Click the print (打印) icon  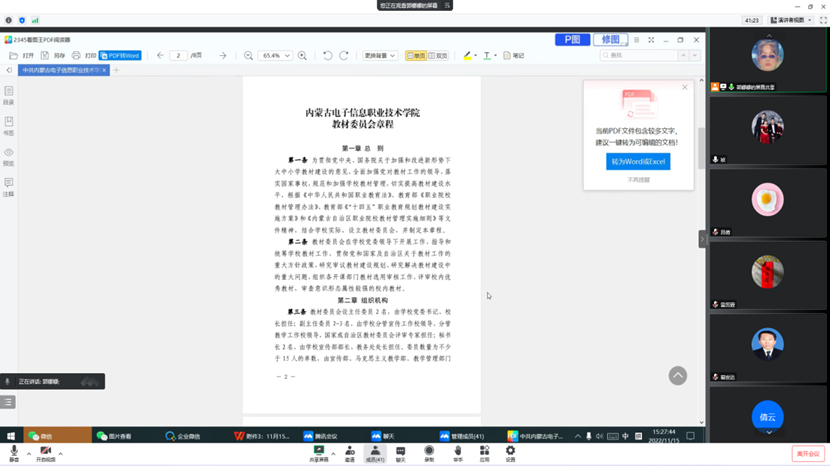pos(87,56)
